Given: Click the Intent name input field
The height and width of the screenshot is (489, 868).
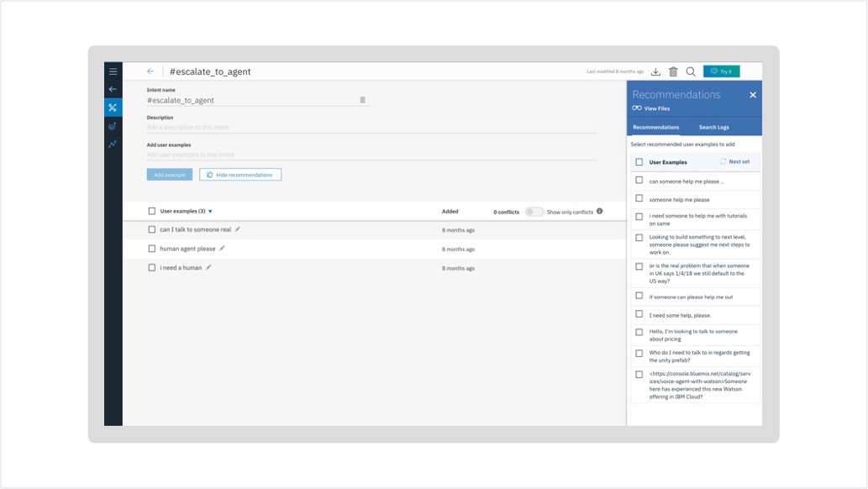Looking at the screenshot, I should [x=258, y=100].
